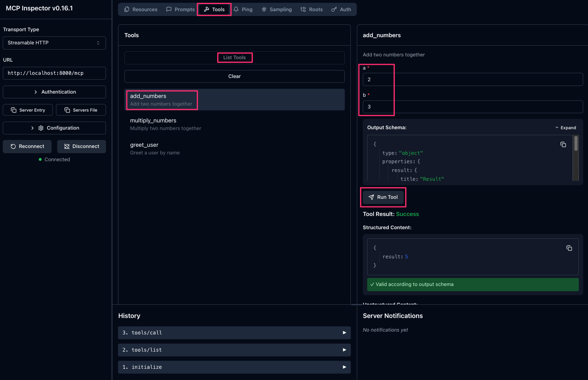
Task: Copy the Output Schema JSON
Action: click(563, 144)
